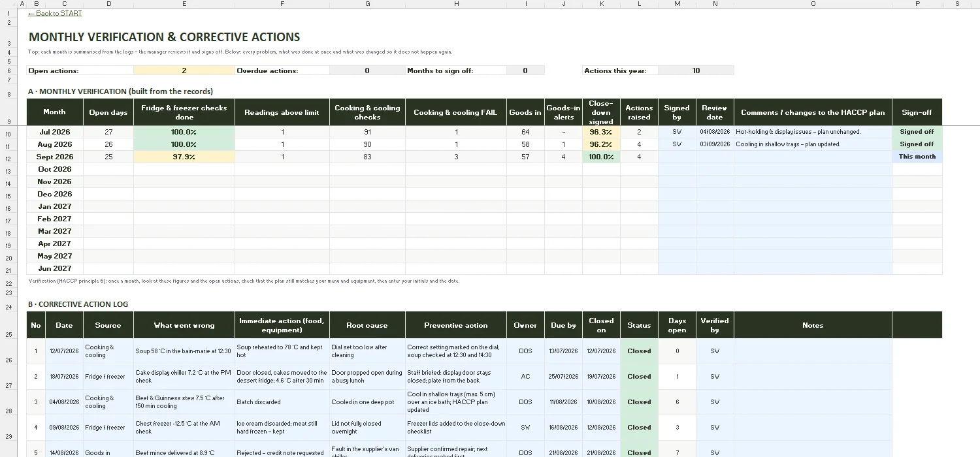Click the Month column header cell
The width and height of the screenshot is (980, 457).
(x=54, y=112)
